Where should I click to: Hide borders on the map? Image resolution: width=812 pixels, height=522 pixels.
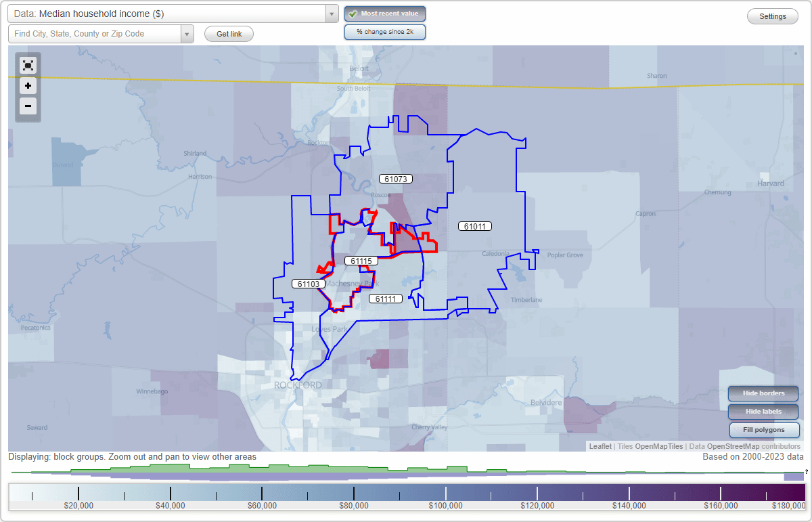764,393
